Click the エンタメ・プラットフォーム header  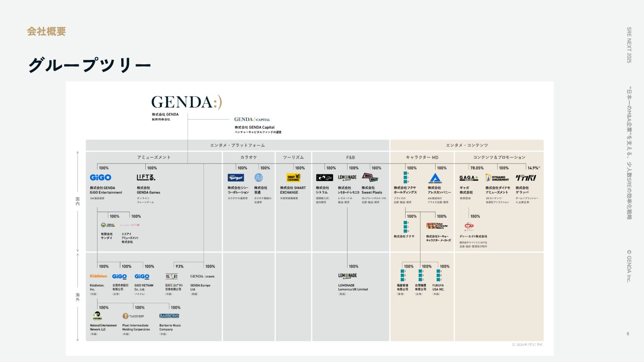[x=237, y=145]
